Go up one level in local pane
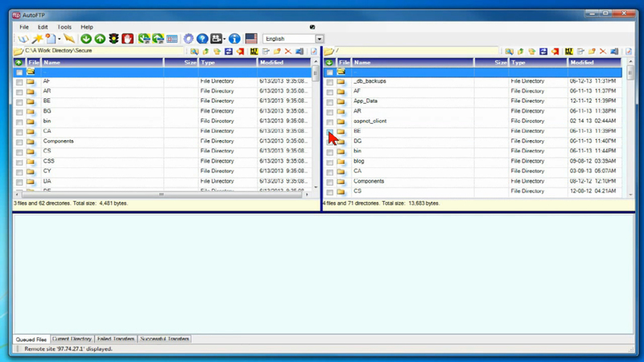 (206, 51)
